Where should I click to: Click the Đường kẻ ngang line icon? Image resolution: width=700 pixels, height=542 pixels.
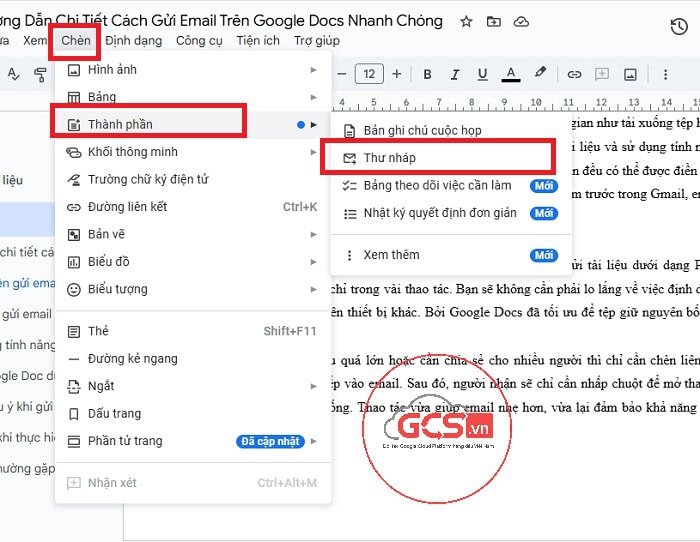74,359
